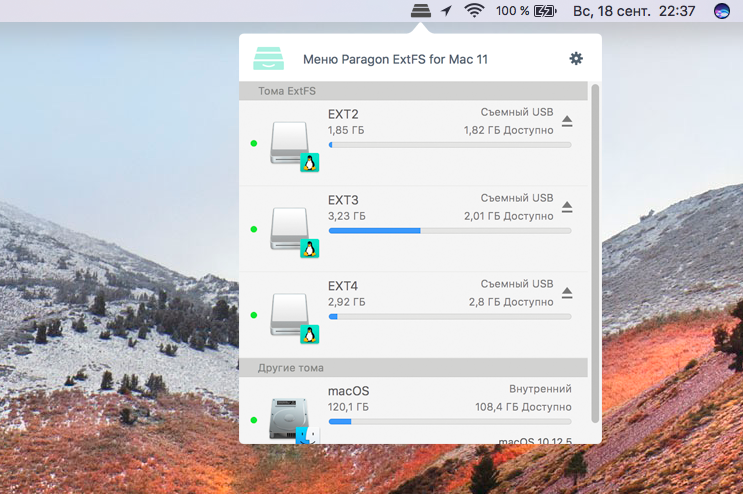Eject the EXT2 volume
This screenshot has width=743, height=494.
pos(567,121)
